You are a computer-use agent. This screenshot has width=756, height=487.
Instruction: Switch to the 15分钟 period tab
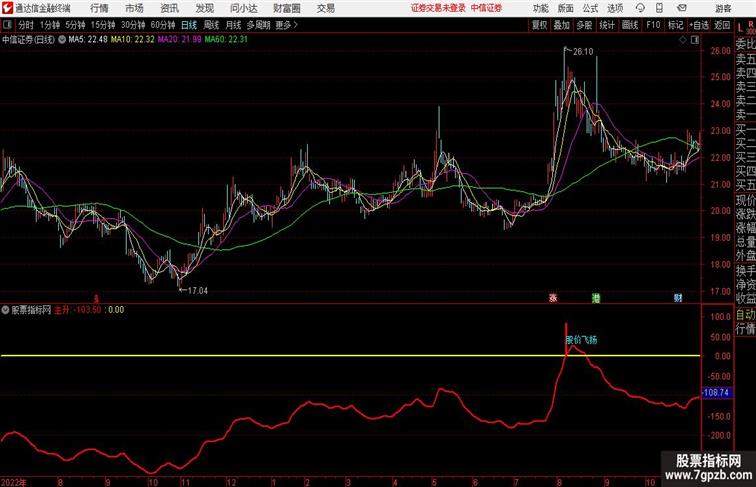coord(103,25)
